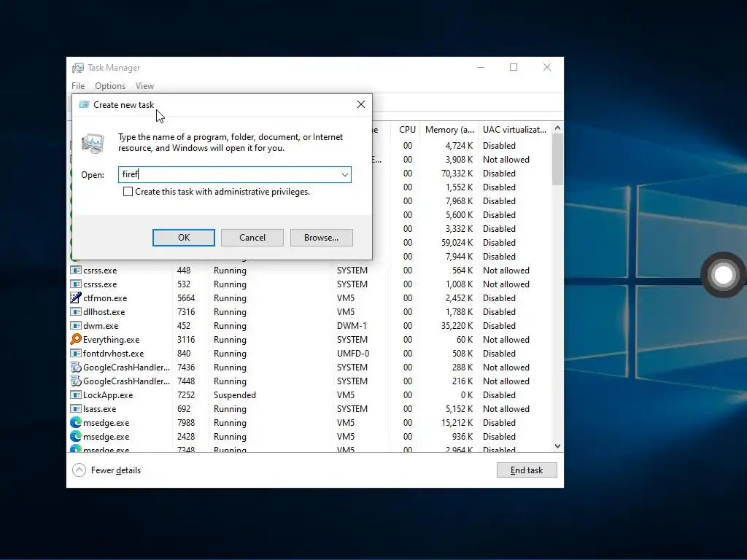Click the Everything.exe magnifier icon
Viewport: 747px width, 560px height.
[x=76, y=340]
